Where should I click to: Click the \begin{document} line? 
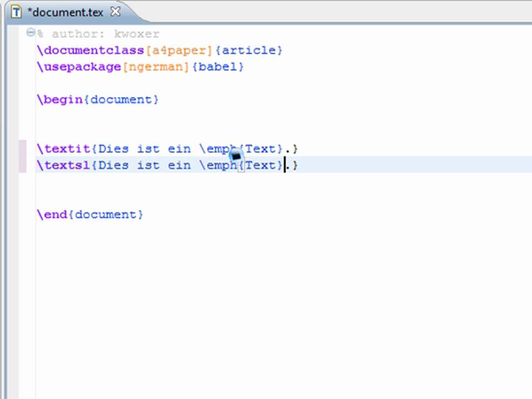click(x=98, y=99)
